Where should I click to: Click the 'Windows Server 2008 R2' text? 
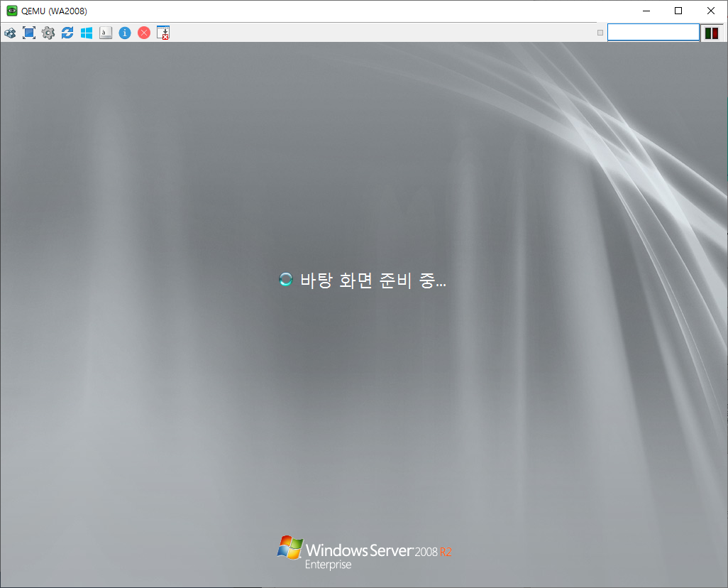378,551
